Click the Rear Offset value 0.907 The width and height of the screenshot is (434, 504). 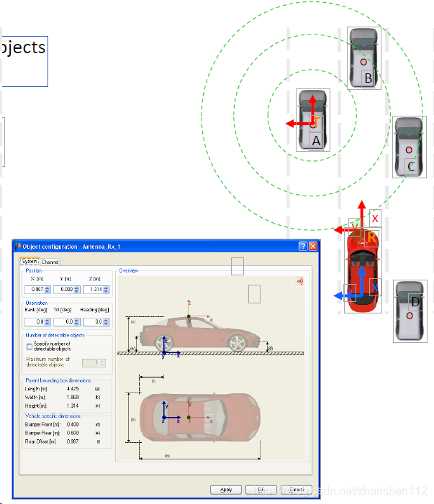pos(73,442)
